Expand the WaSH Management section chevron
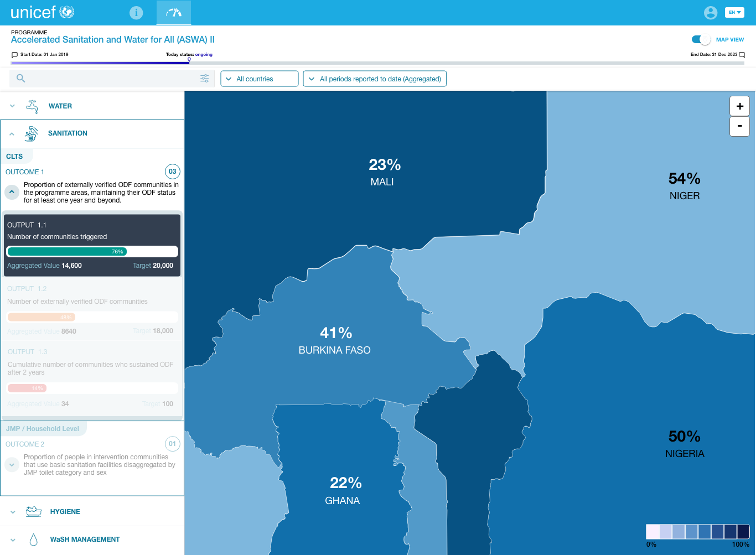The width and height of the screenshot is (756, 555). pos(13,540)
